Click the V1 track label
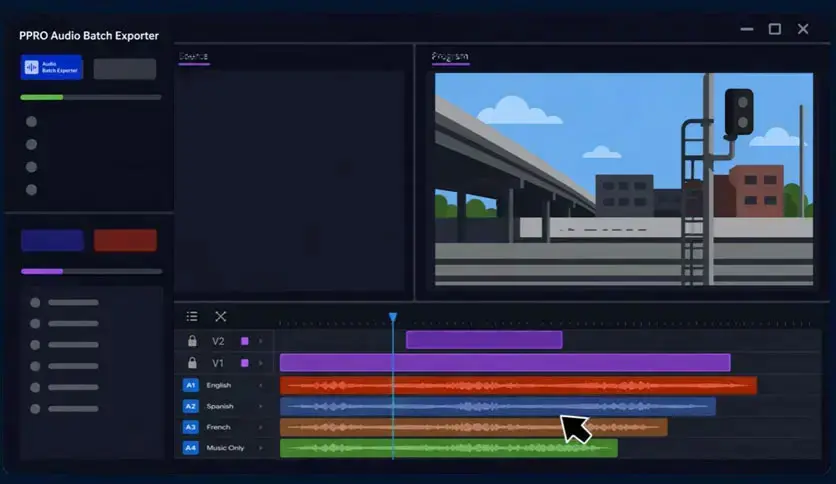The image size is (836, 484). (x=218, y=363)
